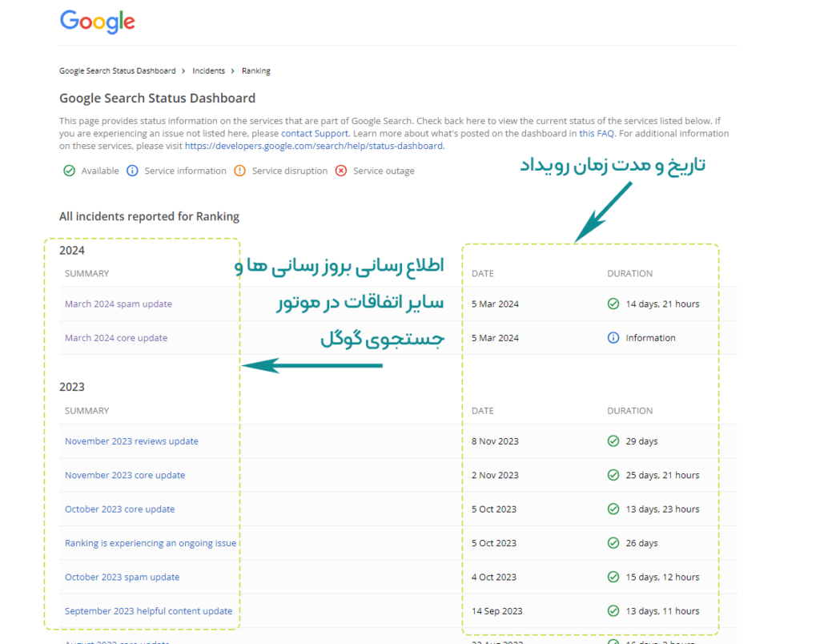Click the blue Service information legend icon

click(x=132, y=171)
